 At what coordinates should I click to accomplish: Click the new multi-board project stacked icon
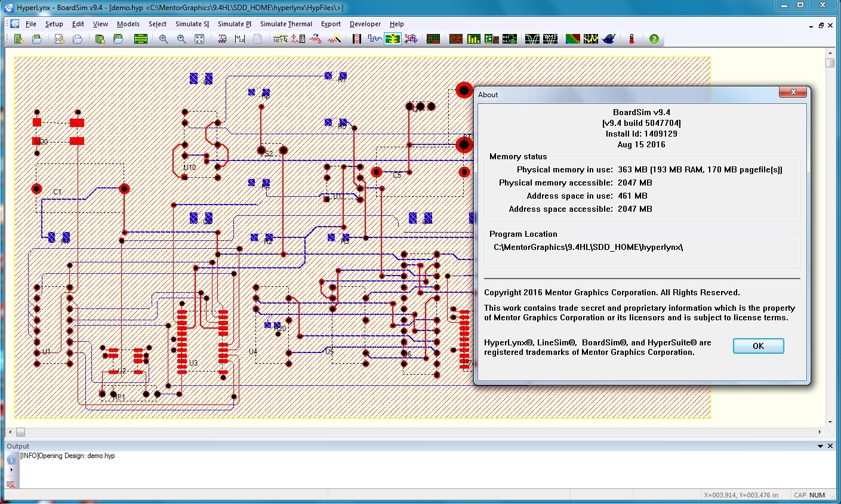[x=100, y=39]
